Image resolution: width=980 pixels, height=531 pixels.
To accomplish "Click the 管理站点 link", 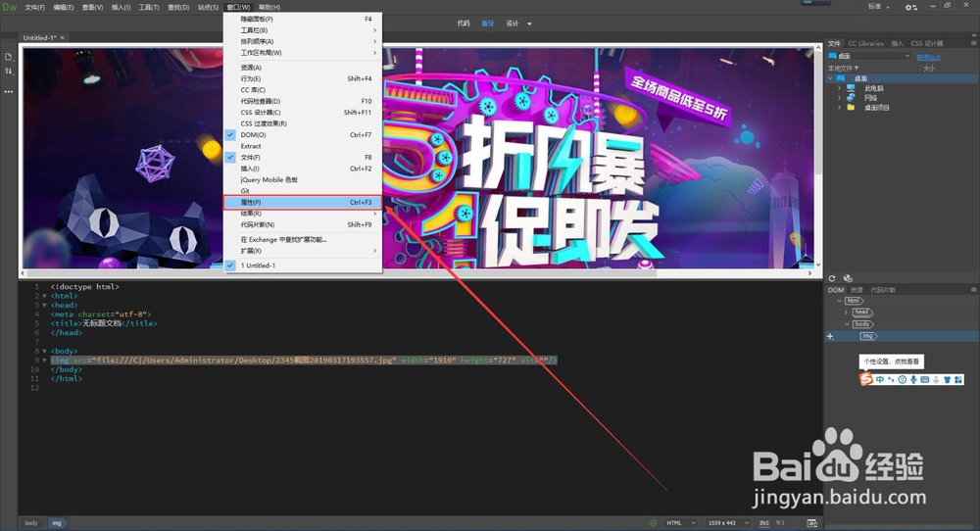I will click(x=928, y=57).
